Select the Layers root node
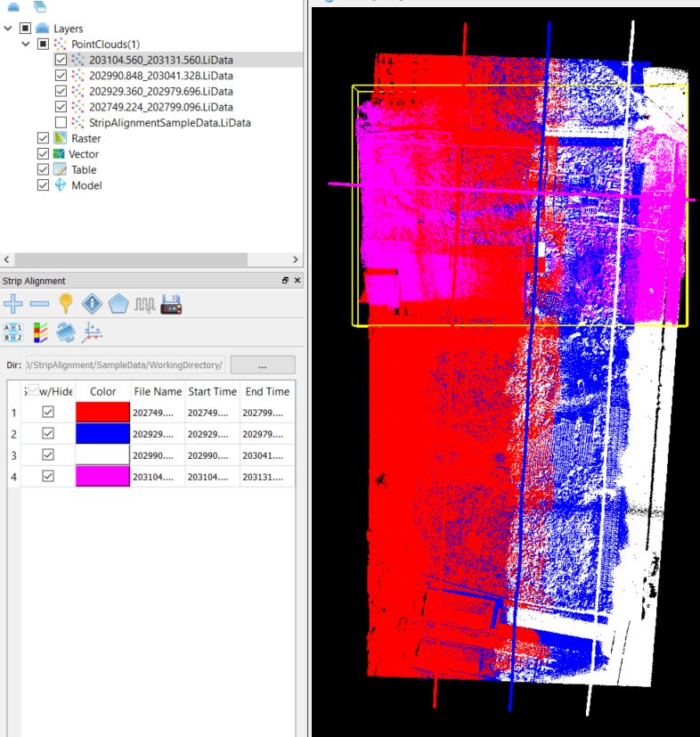The width and height of the screenshot is (700, 737). pos(68,29)
